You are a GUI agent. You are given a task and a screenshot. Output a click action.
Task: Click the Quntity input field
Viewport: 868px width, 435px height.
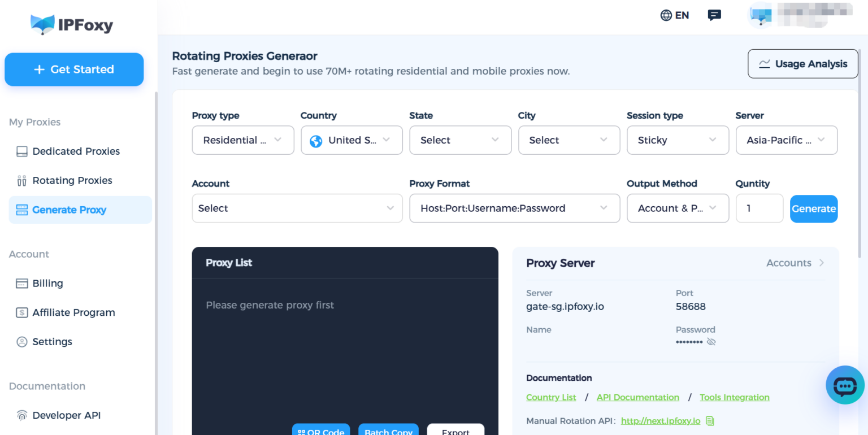click(x=759, y=208)
